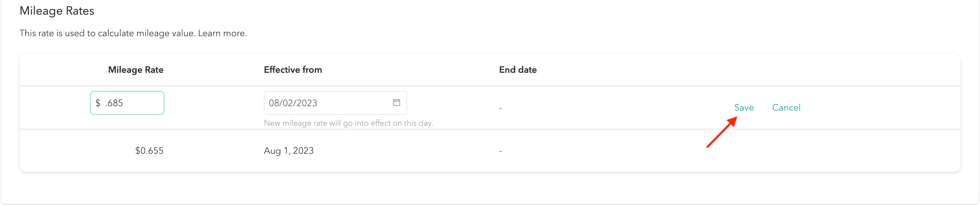Open the Learn more link
The width and height of the screenshot is (980, 205).
click(x=222, y=33)
